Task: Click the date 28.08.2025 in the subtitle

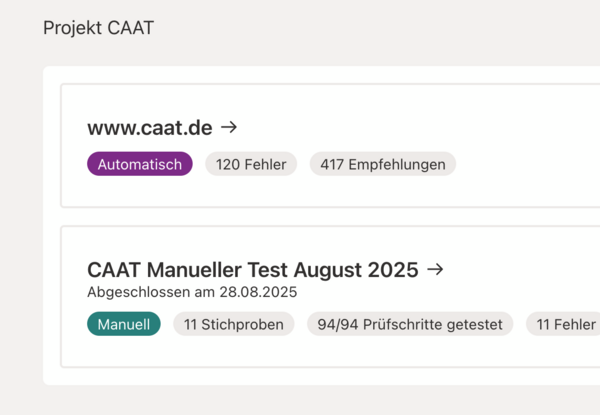Action: pyautogui.click(x=262, y=292)
